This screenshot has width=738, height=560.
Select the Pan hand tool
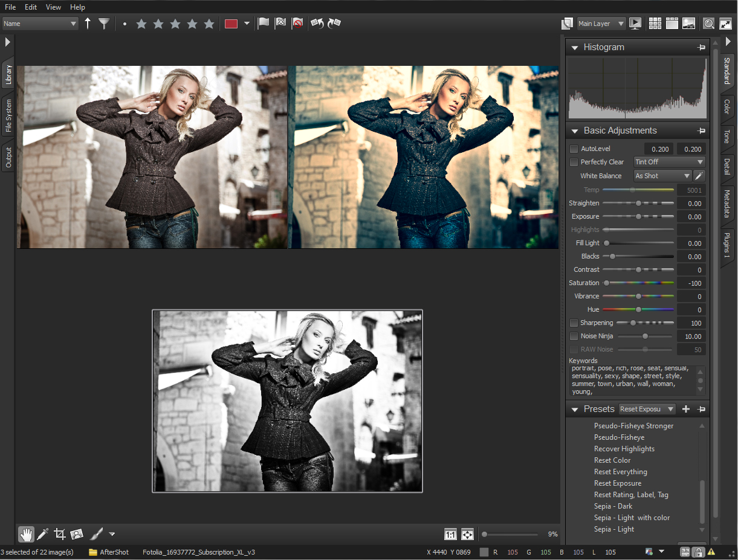coord(26,534)
